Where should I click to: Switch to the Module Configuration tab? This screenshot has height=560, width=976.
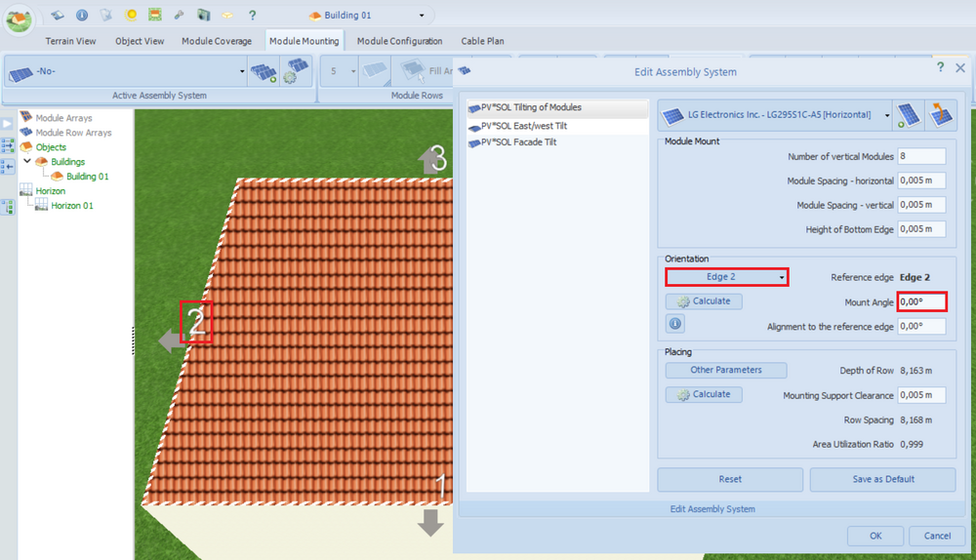tap(399, 41)
